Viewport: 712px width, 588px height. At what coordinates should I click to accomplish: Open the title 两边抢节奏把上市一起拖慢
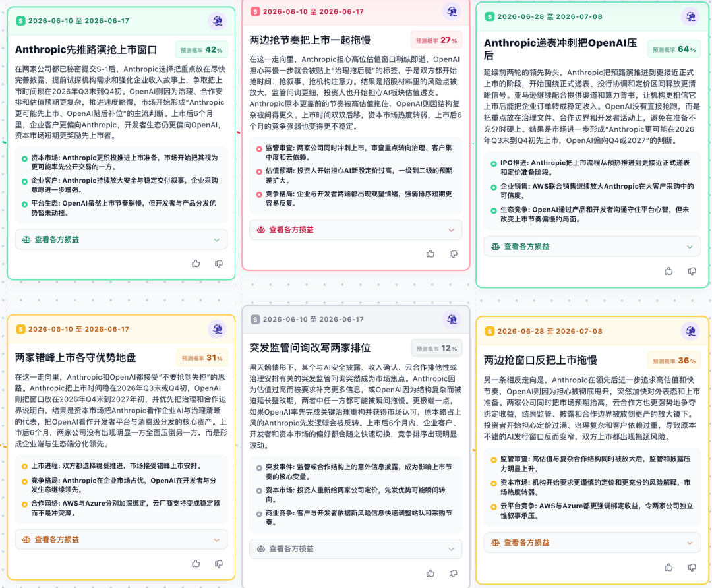pos(310,40)
